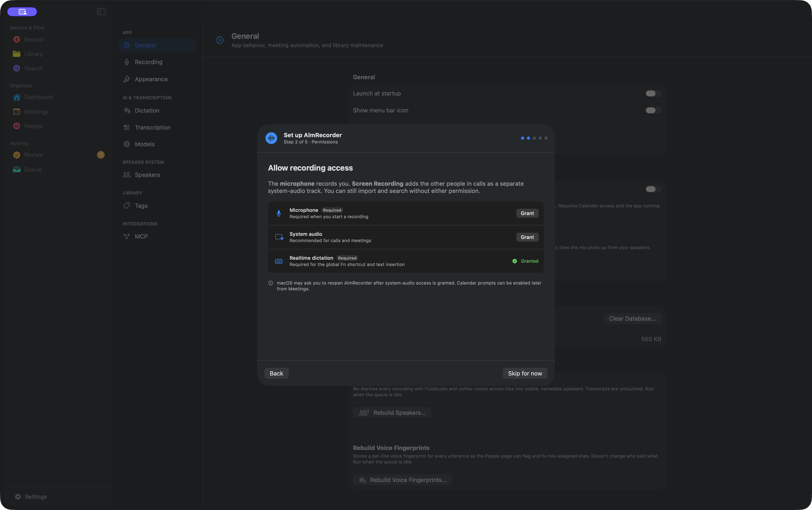This screenshot has height=510, width=812.
Task: Click Skip for now button
Action: [525, 373]
